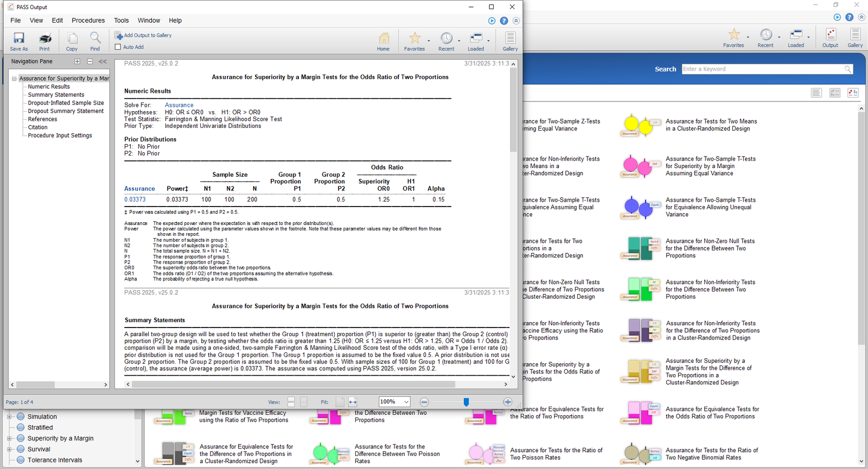Open the File menu

pyautogui.click(x=16, y=21)
